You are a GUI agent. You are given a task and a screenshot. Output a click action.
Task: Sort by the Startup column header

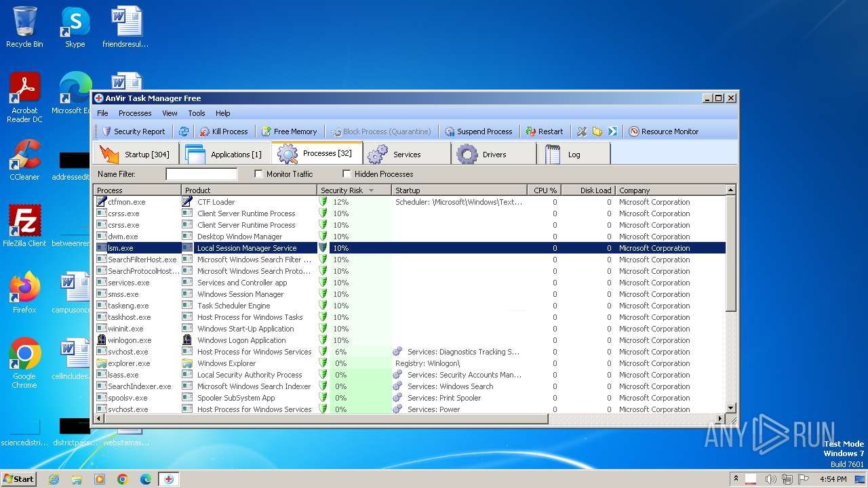tap(460, 190)
